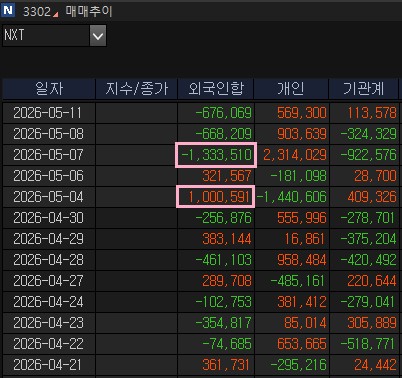The height and width of the screenshot is (378, 402).
Task: Click the 지수/종가 column header
Action: point(137,89)
